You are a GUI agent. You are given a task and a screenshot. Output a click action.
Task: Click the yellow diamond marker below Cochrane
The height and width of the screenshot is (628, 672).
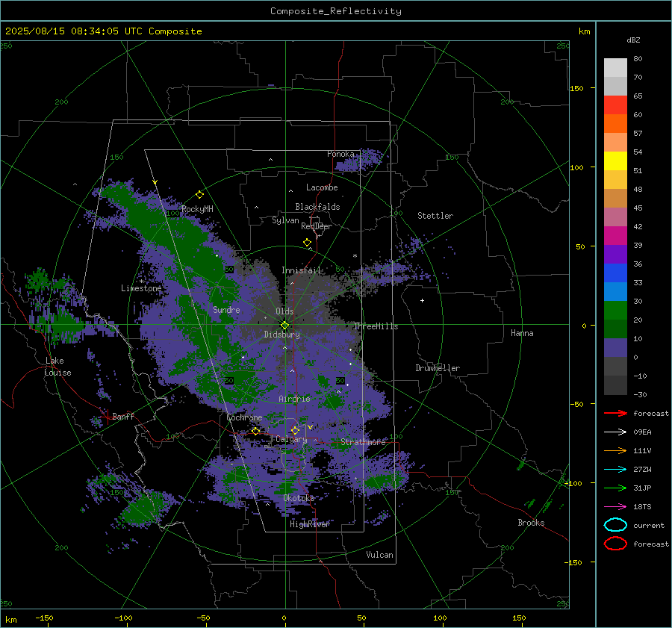point(256,431)
